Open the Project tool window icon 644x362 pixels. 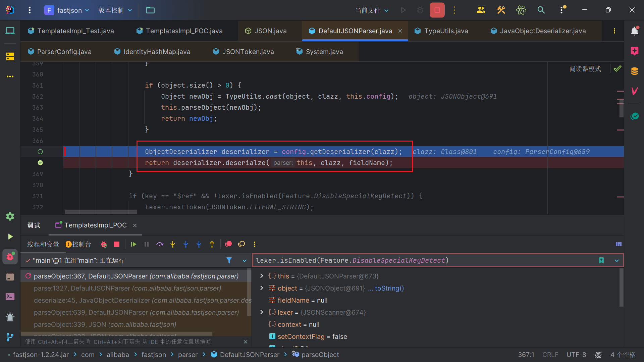tap(10, 31)
